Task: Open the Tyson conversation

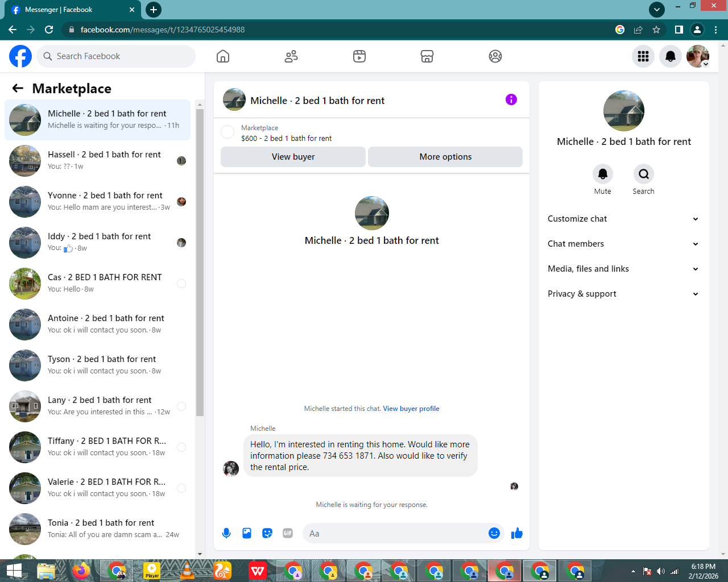Action: [x=97, y=365]
